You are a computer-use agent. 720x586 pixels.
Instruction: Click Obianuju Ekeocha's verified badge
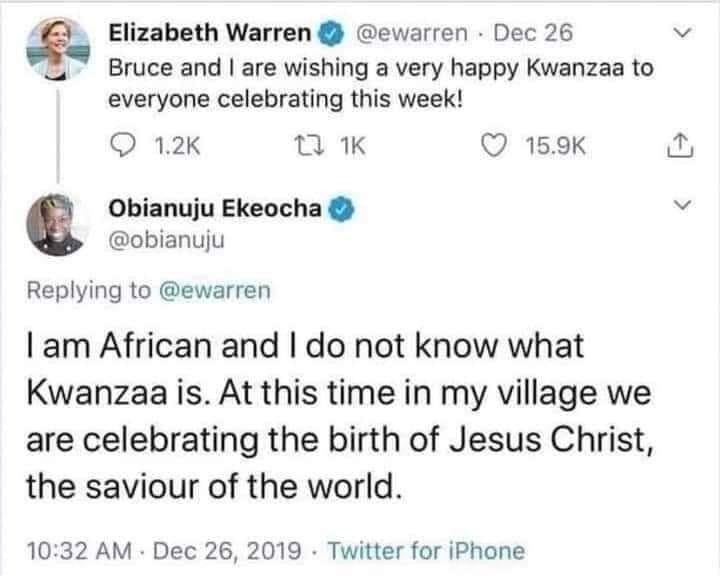coord(341,209)
